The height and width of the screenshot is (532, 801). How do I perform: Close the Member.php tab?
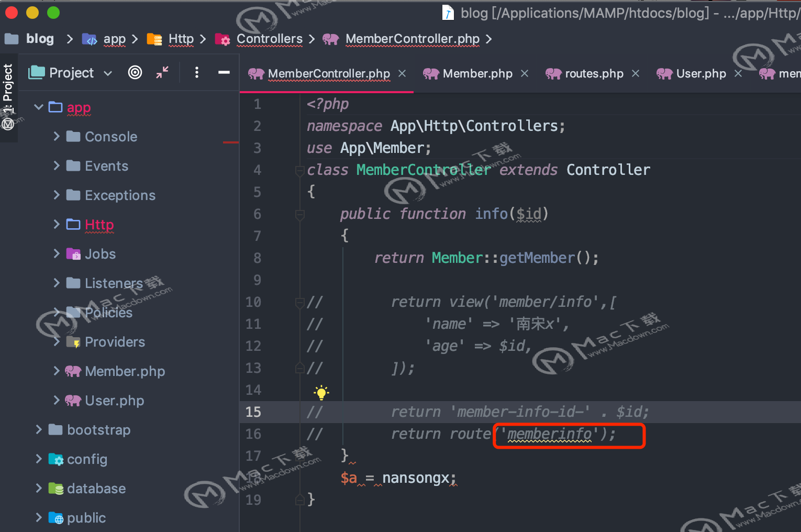click(x=525, y=74)
